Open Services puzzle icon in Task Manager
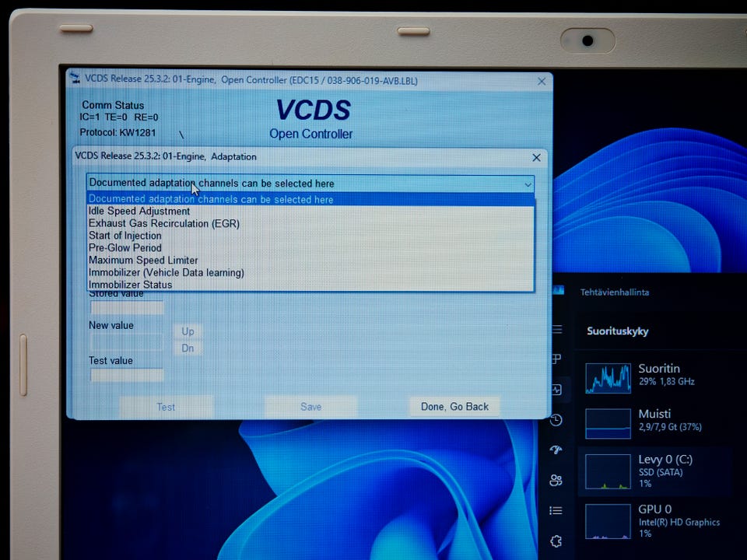Screen dimensions: 747x560 [x=556, y=541]
